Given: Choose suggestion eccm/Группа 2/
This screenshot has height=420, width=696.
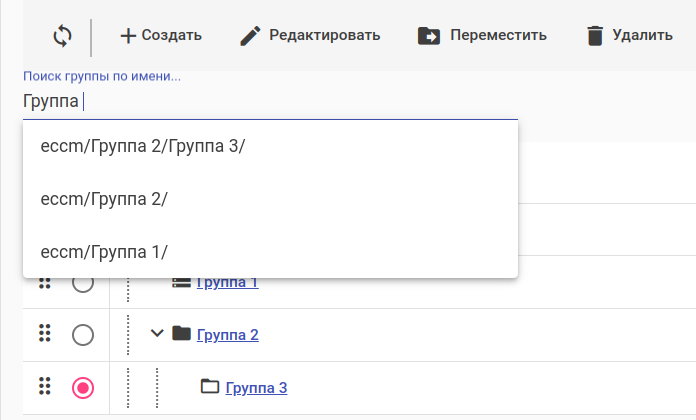Looking at the screenshot, I should pos(104,198).
